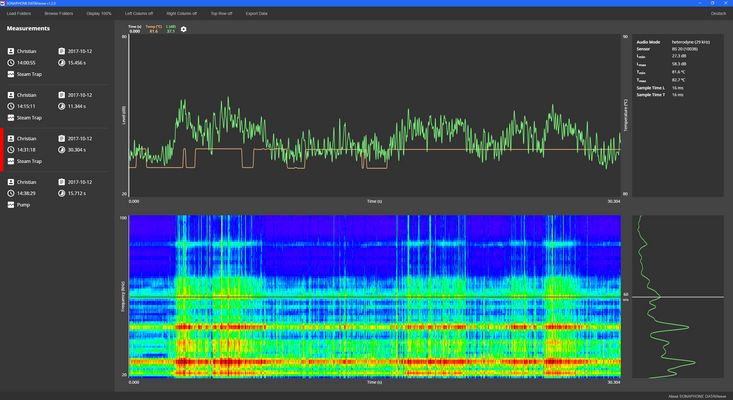This screenshot has height=400, width=733.
Task: Click the Pump measurement type icon
Action: [x=11, y=204]
